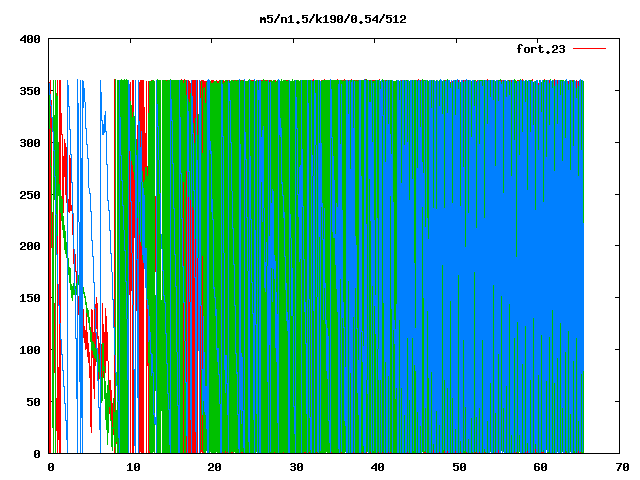Click x-axis label 30
Image resolution: width=640 pixels, height=480 pixels.
(296, 467)
